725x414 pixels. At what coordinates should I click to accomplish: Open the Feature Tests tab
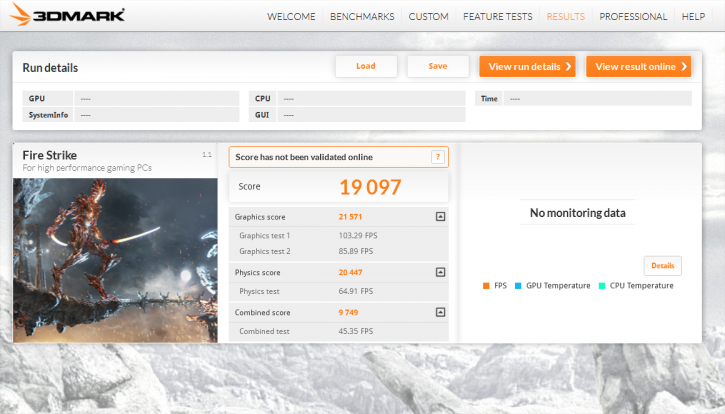pos(498,17)
